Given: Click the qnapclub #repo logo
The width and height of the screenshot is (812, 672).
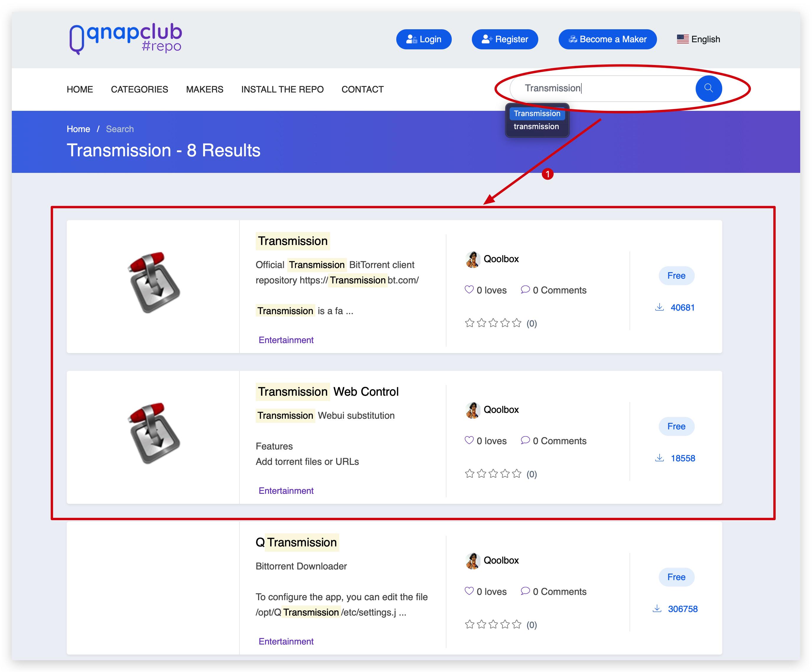Looking at the screenshot, I should click(x=125, y=39).
